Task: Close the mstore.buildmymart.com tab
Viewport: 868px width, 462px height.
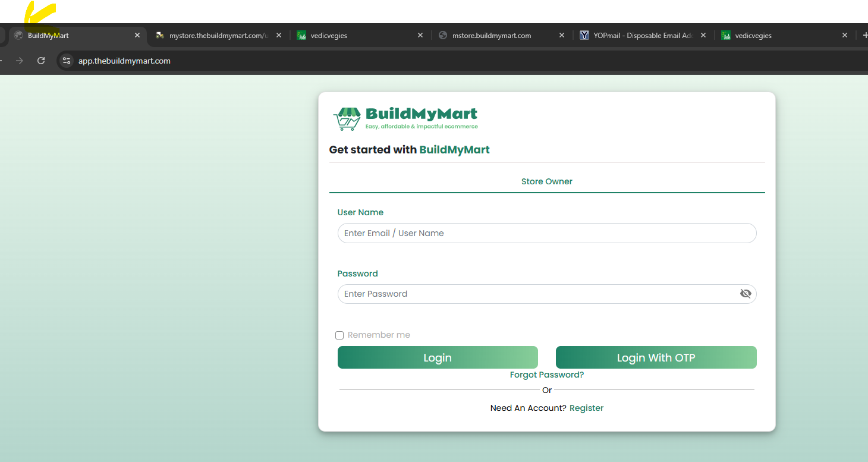Action: pos(562,36)
